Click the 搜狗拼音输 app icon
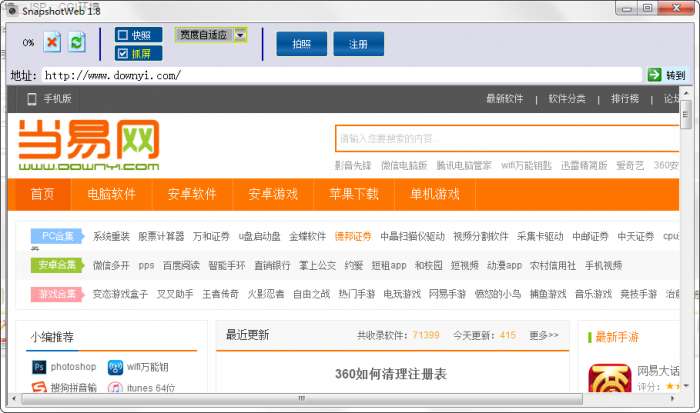Screen dimensions: 700x413 point(39,387)
